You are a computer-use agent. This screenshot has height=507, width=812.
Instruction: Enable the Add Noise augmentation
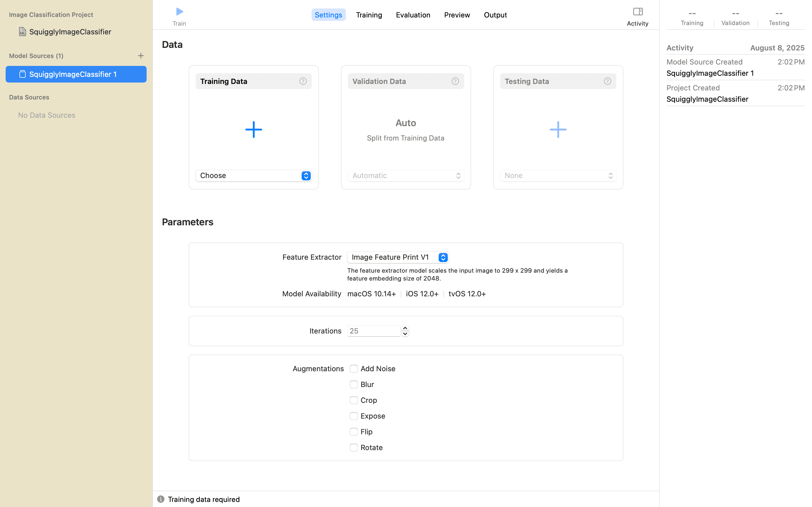354,368
